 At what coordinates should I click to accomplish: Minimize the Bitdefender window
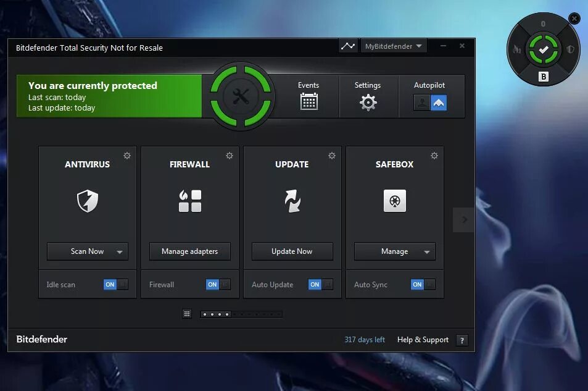pyautogui.click(x=443, y=46)
